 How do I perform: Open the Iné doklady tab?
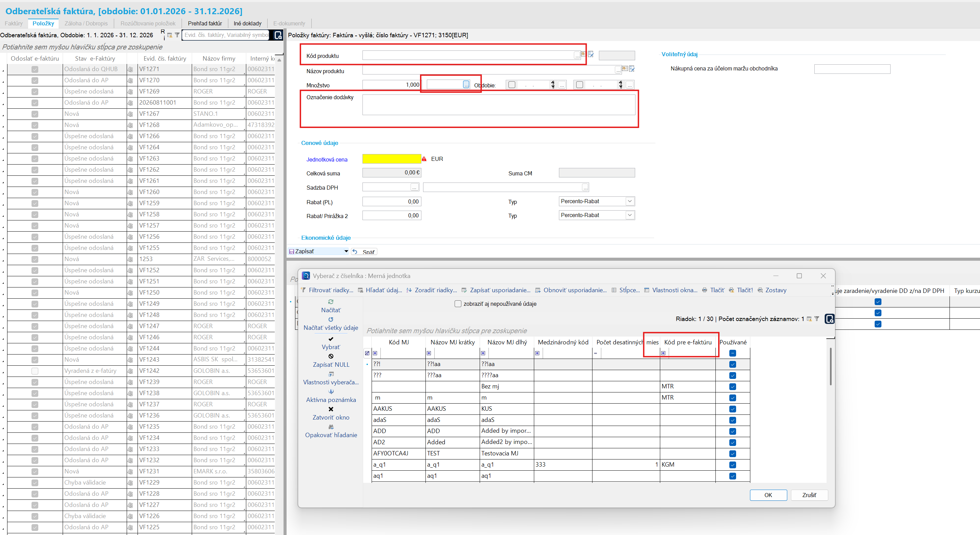(248, 24)
